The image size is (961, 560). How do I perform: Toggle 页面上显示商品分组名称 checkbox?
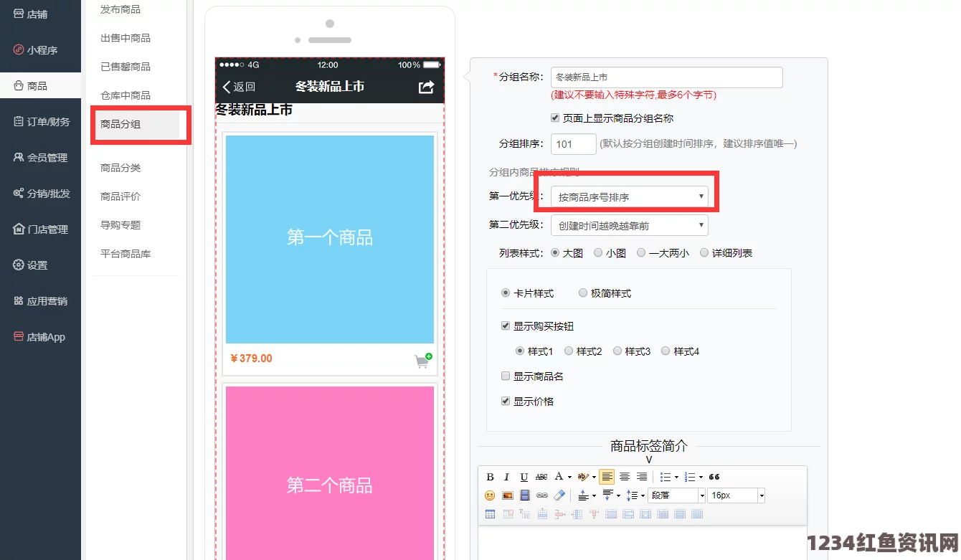tap(555, 118)
